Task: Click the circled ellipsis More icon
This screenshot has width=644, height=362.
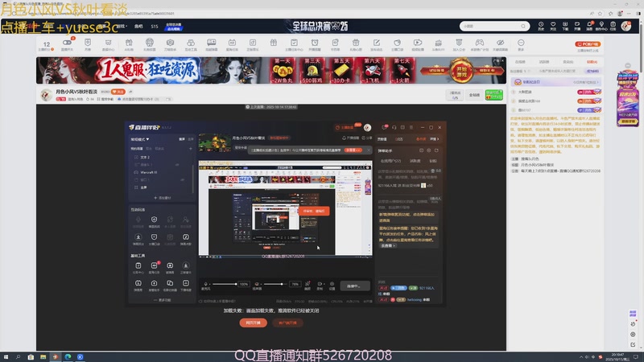Action: point(521,43)
